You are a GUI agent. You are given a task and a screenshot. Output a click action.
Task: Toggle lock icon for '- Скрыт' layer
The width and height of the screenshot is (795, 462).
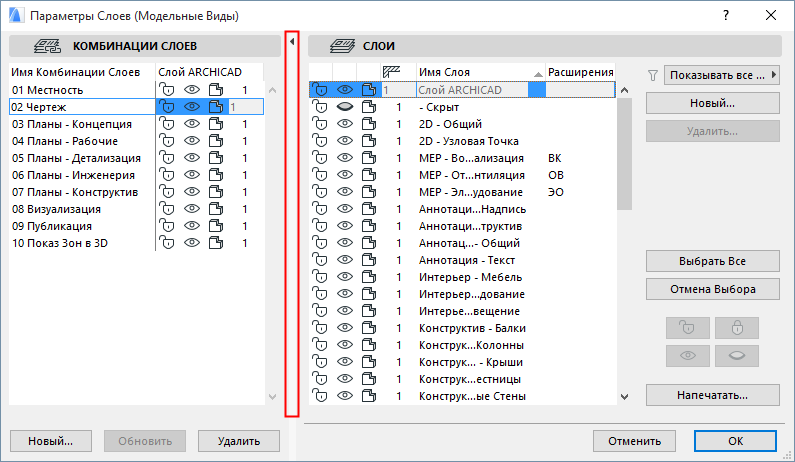click(x=320, y=107)
